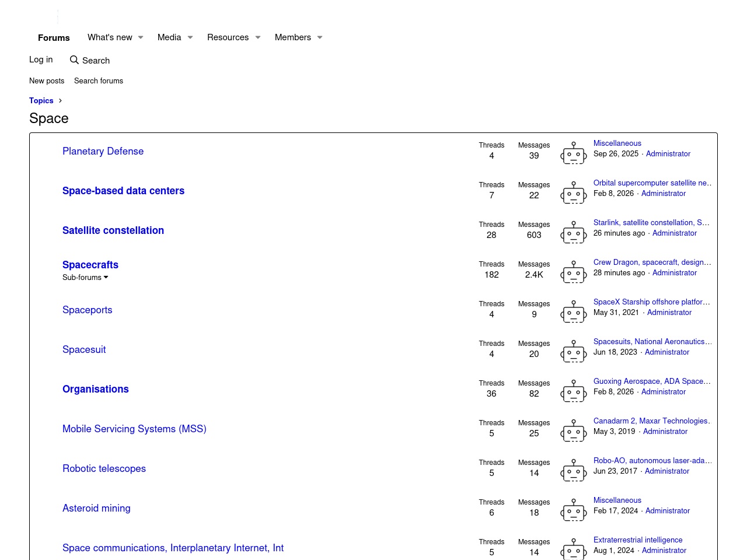747x560 pixels.
Task: Open Canadarm 2, Maxar Technologies thread
Action: pyautogui.click(x=652, y=421)
